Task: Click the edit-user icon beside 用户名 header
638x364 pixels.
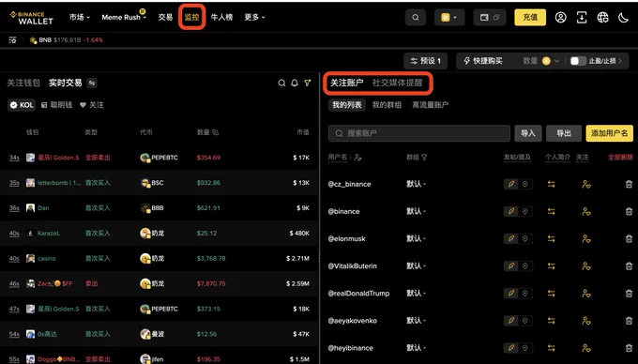Action: 357,158
